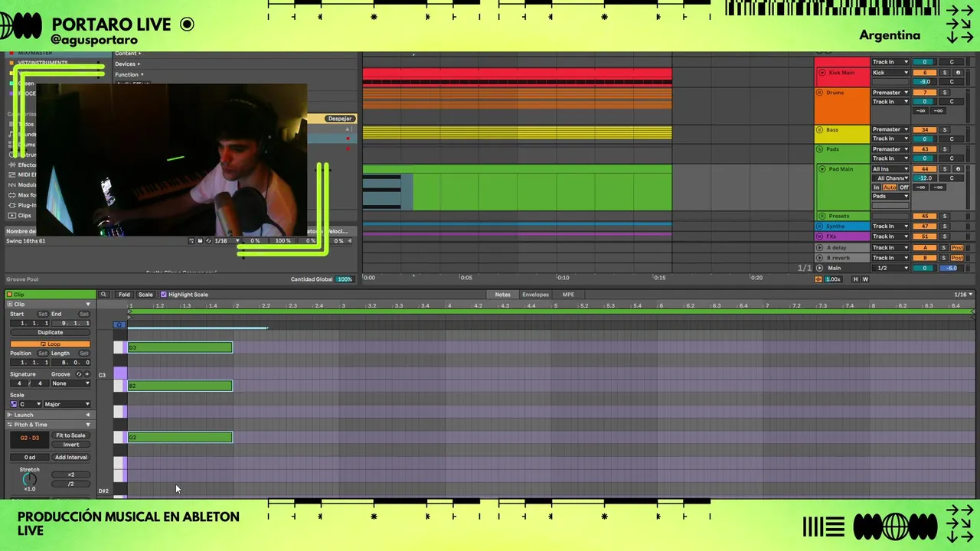Click first groove pool icon after Swing 16ths

click(191, 241)
